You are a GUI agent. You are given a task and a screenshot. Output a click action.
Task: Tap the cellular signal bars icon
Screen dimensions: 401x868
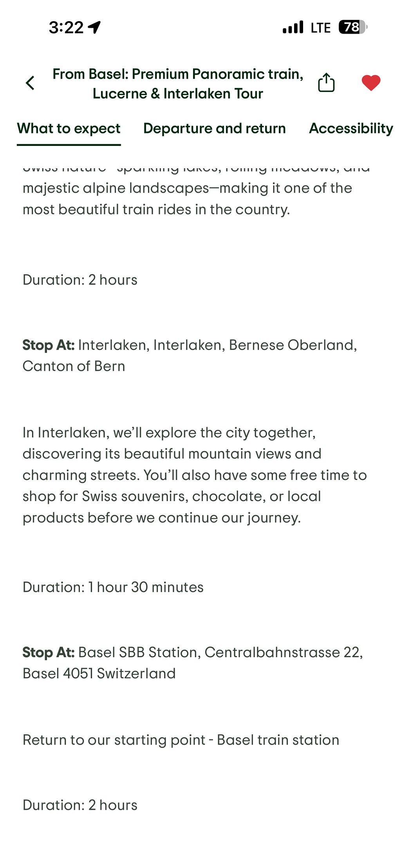pyautogui.click(x=293, y=27)
